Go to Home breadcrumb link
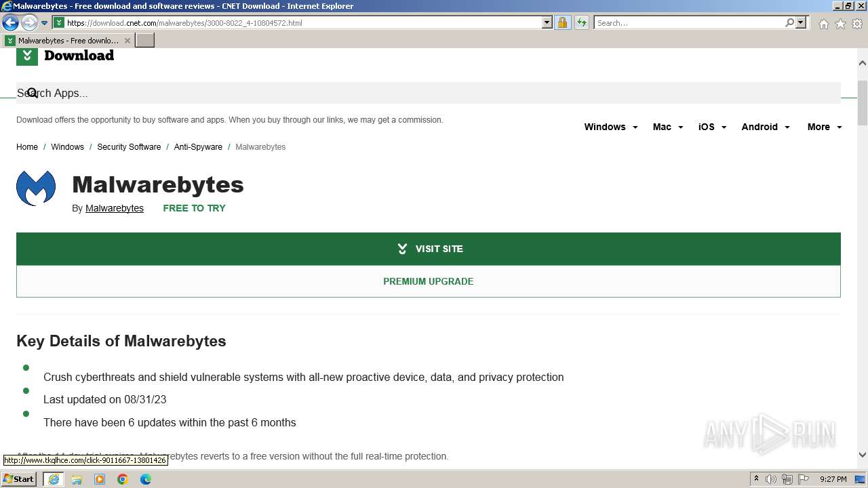 pyautogui.click(x=27, y=147)
